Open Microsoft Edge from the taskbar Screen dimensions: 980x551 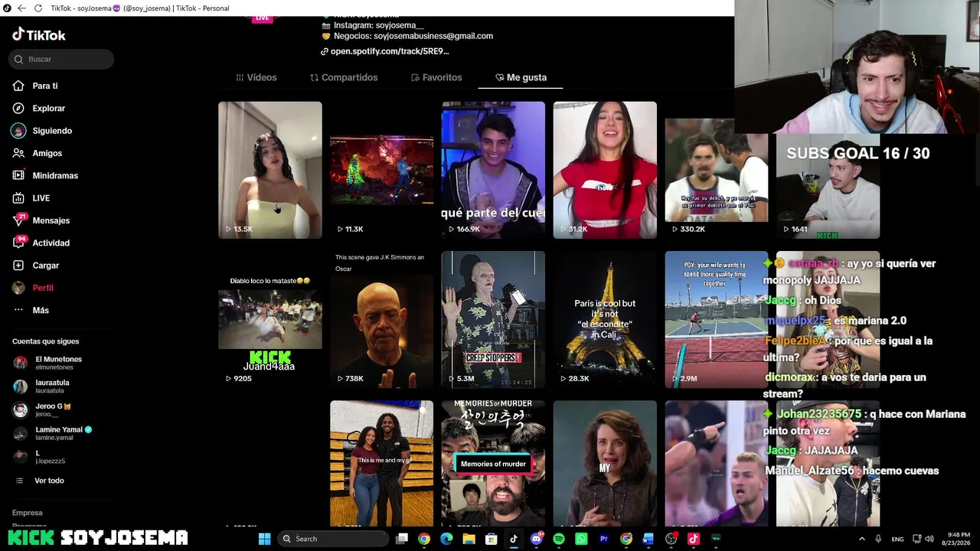pyautogui.click(x=446, y=539)
